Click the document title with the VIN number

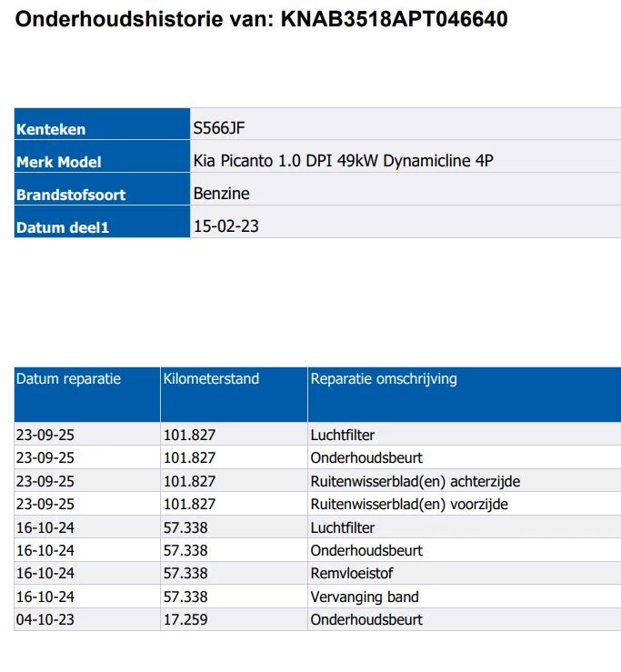coord(263,19)
